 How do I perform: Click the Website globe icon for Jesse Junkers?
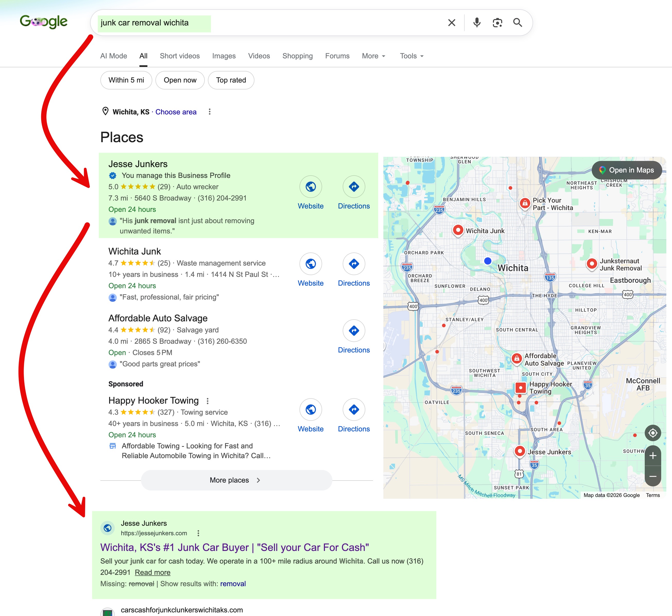[x=311, y=187]
